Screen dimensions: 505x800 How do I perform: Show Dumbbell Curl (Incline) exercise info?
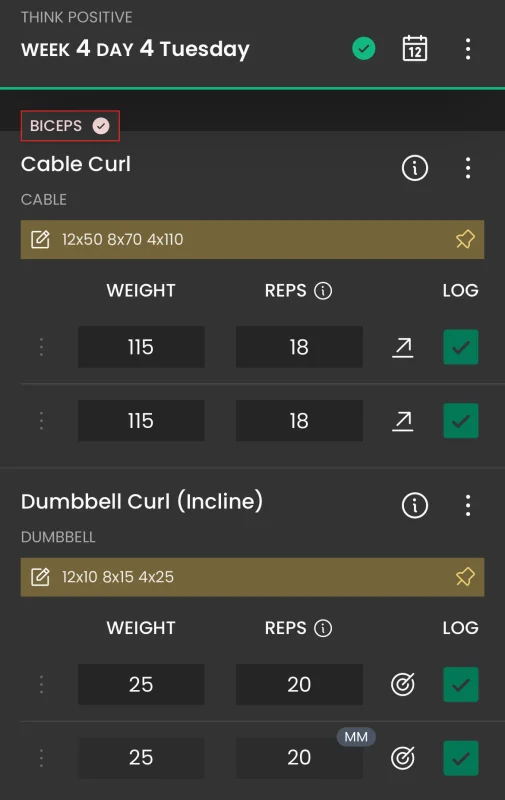415,506
